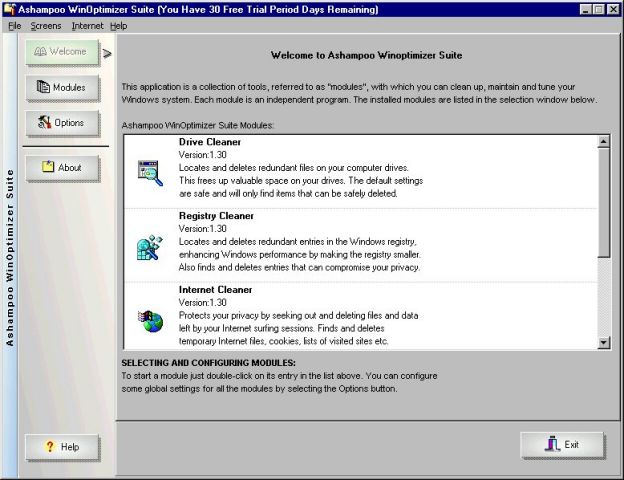
Task: Click the Ashampoo icon in title bar
Action: coord(10,9)
